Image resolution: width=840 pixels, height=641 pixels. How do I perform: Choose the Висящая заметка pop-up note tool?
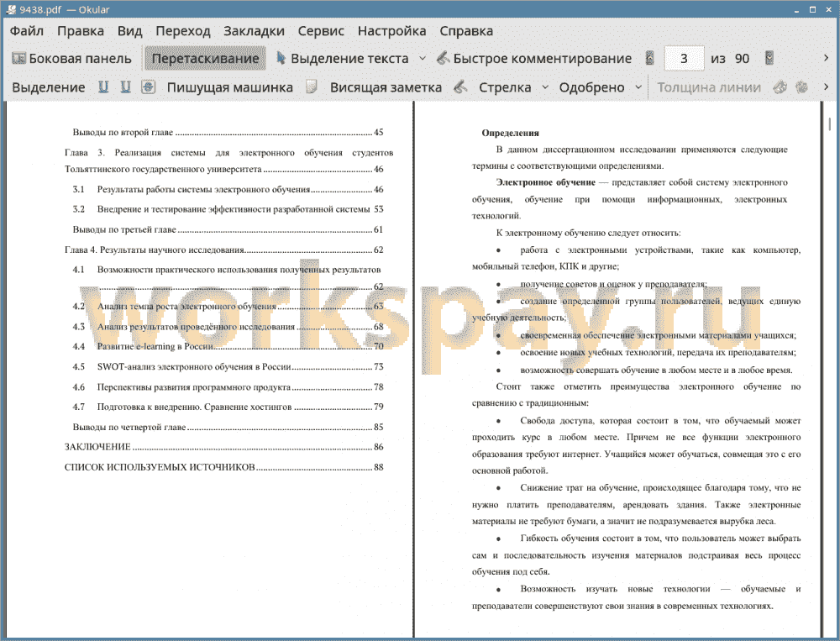(x=386, y=87)
